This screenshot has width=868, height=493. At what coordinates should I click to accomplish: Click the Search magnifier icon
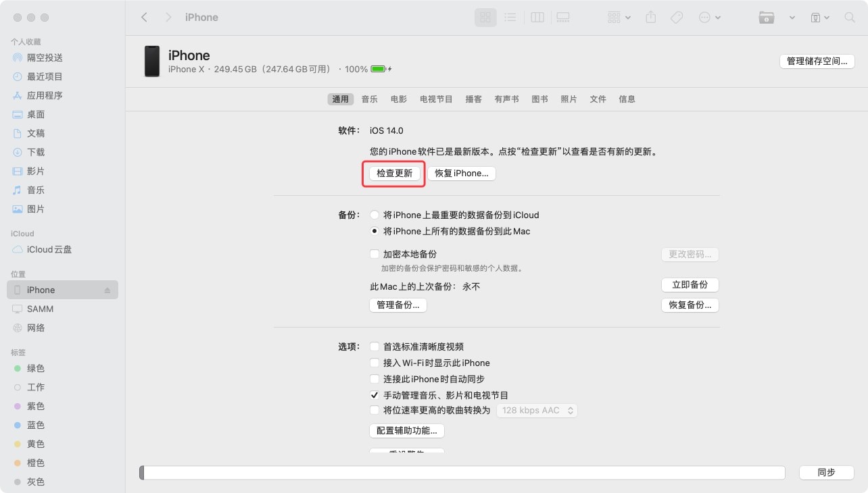[850, 18]
